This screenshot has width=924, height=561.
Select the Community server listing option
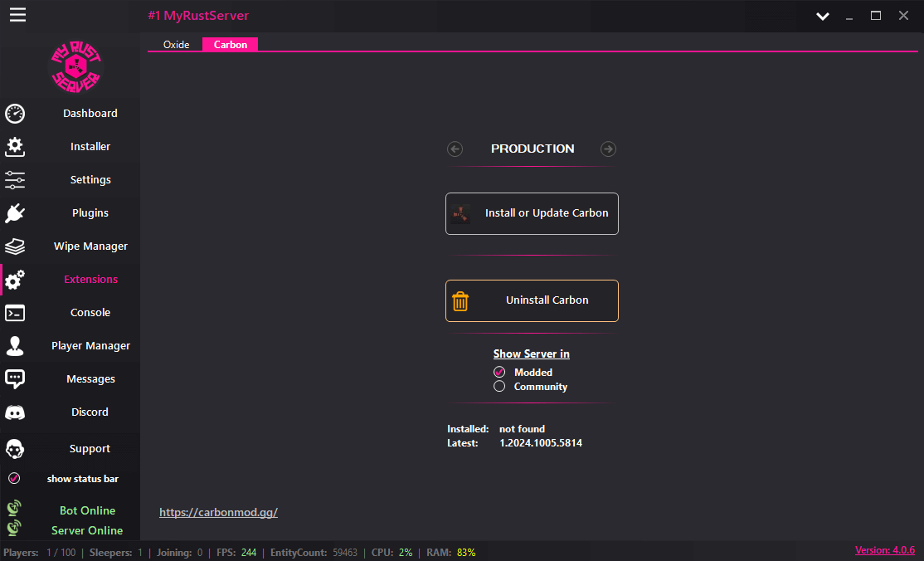pyautogui.click(x=499, y=386)
